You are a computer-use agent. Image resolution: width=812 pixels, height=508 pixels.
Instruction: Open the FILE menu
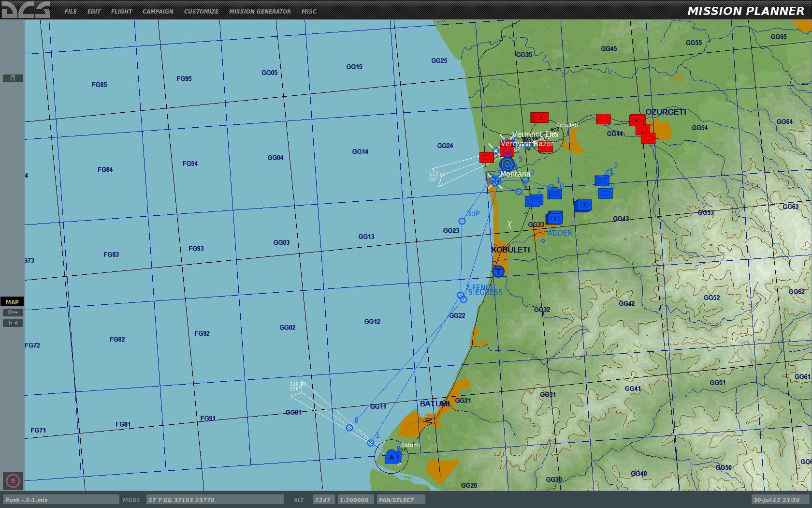click(x=71, y=11)
